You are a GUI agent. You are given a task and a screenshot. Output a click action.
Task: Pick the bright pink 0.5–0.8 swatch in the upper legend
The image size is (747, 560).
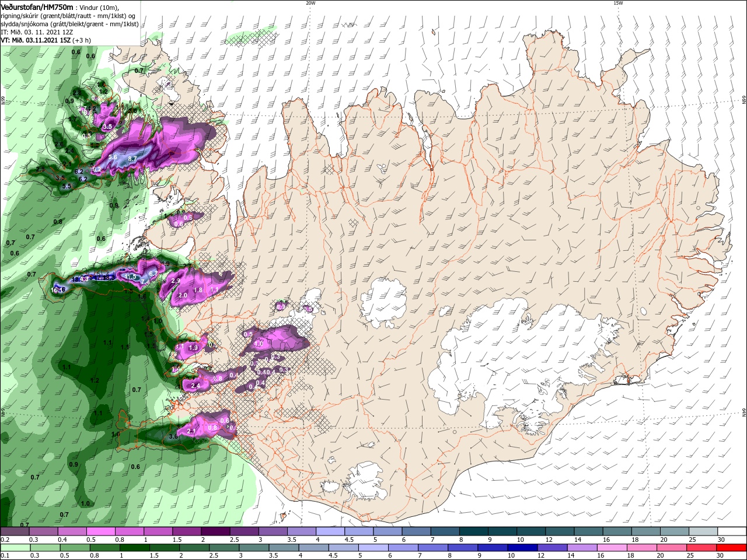(x=100, y=531)
